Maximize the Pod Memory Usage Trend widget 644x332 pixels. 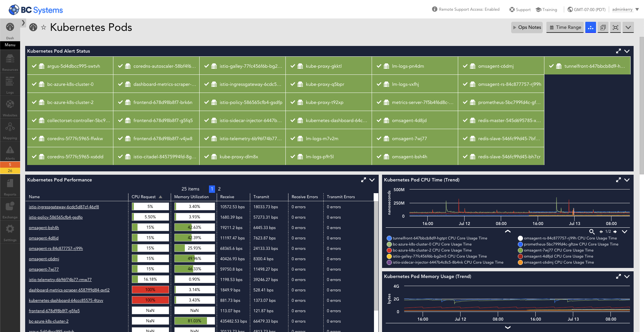[619, 276]
